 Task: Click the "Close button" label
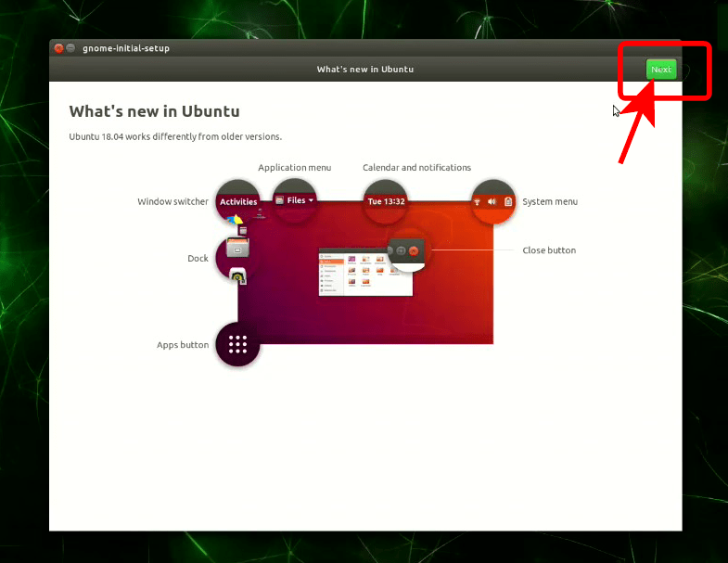549,250
